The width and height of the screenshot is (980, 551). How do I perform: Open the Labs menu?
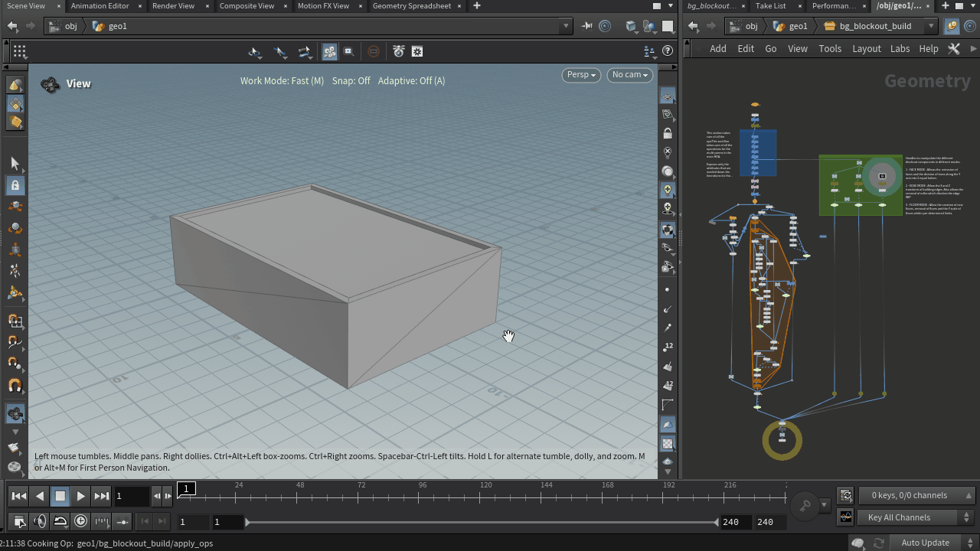pyautogui.click(x=900, y=48)
